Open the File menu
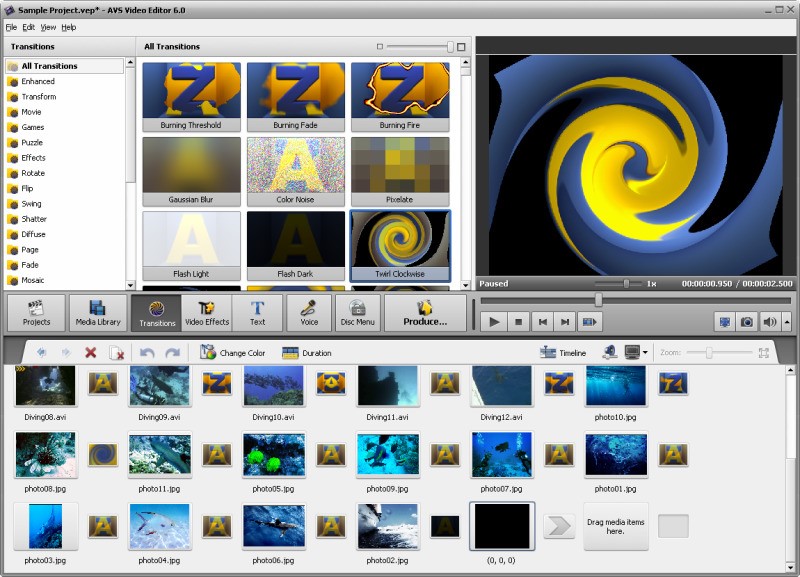Viewport: 800px width, 577px height. coord(12,27)
